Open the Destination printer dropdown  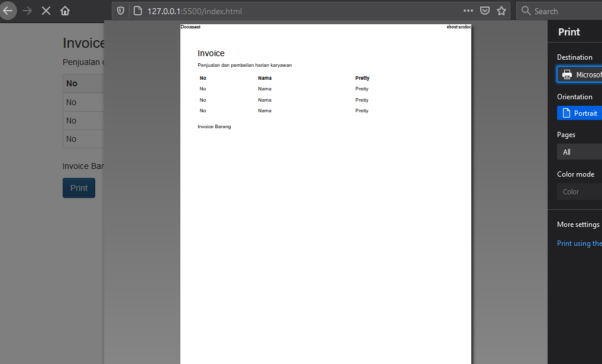click(x=585, y=74)
